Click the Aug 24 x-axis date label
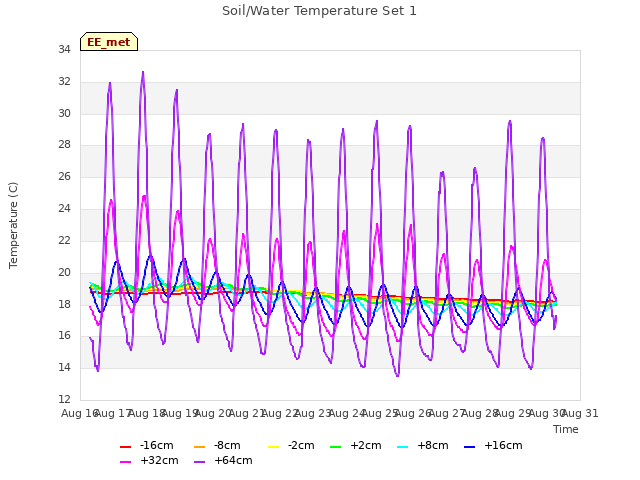640x480 pixels. (x=347, y=413)
